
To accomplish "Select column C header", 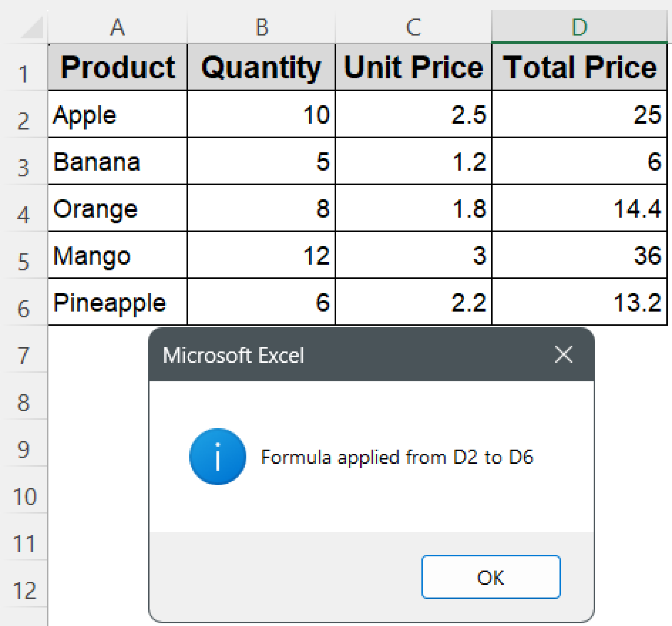I will pos(413,27).
